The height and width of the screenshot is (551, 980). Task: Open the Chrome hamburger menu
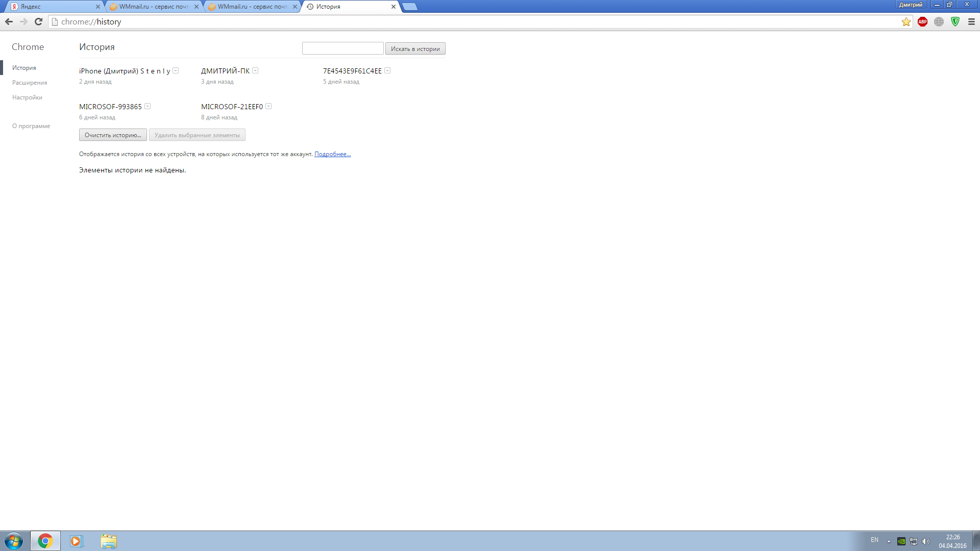click(971, 22)
